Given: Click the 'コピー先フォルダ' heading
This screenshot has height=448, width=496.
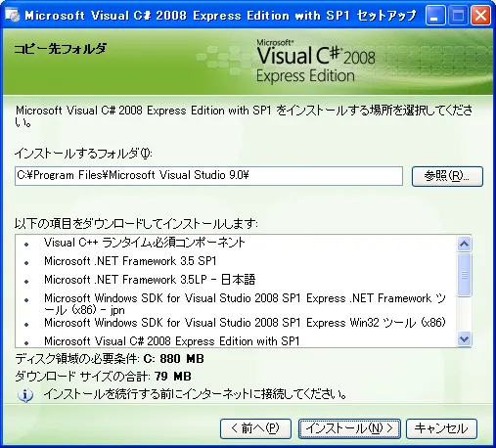Looking at the screenshot, I should tap(61, 49).
